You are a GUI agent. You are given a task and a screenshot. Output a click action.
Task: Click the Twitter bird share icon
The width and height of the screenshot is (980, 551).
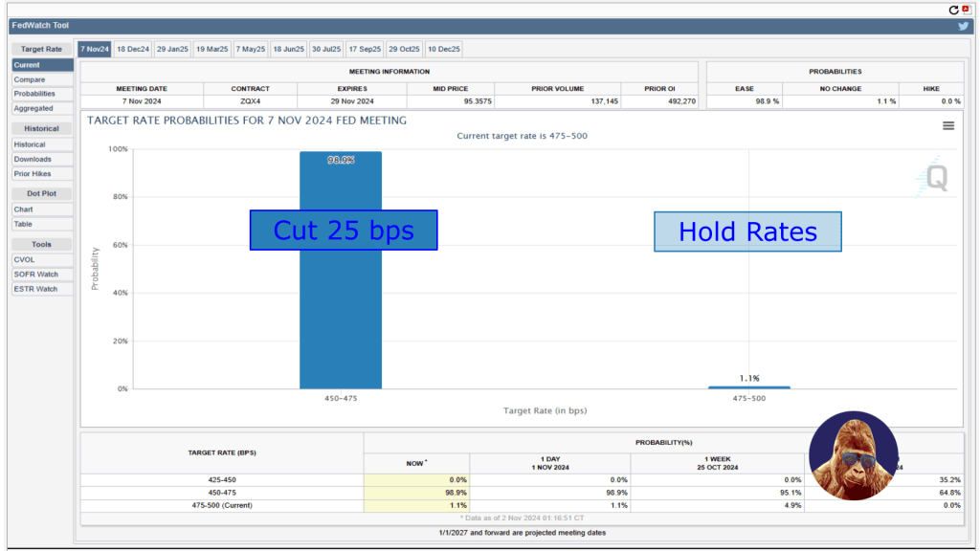[x=963, y=26]
